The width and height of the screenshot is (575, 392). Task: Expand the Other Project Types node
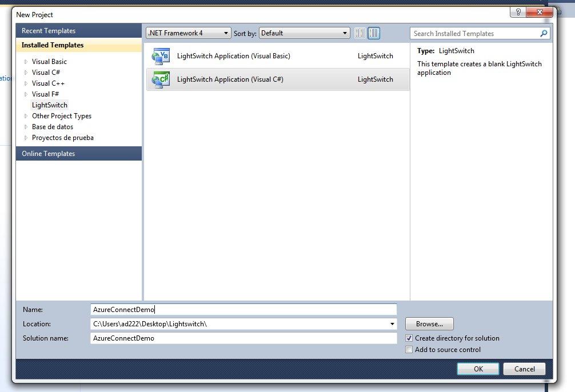coord(26,116)
